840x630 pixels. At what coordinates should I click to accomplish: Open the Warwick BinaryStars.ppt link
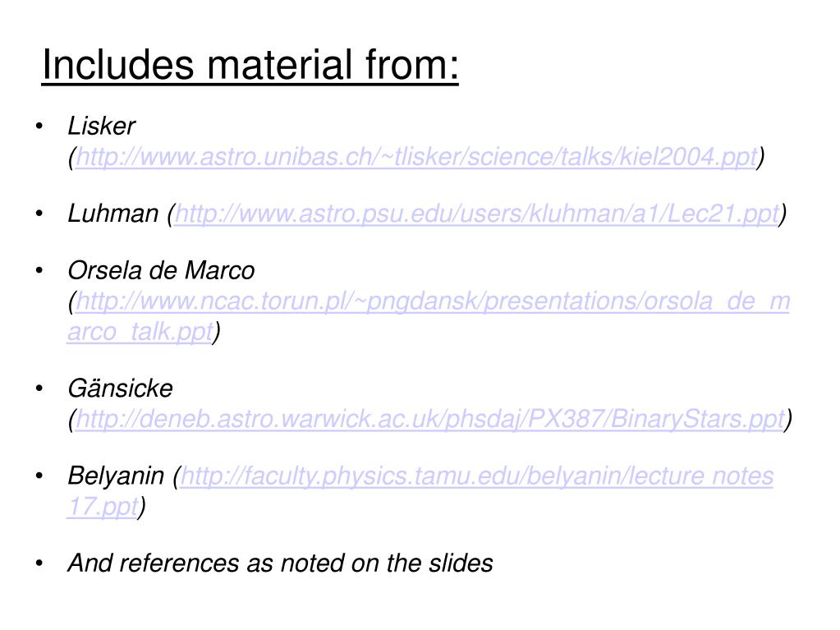(x=430, y=420)
